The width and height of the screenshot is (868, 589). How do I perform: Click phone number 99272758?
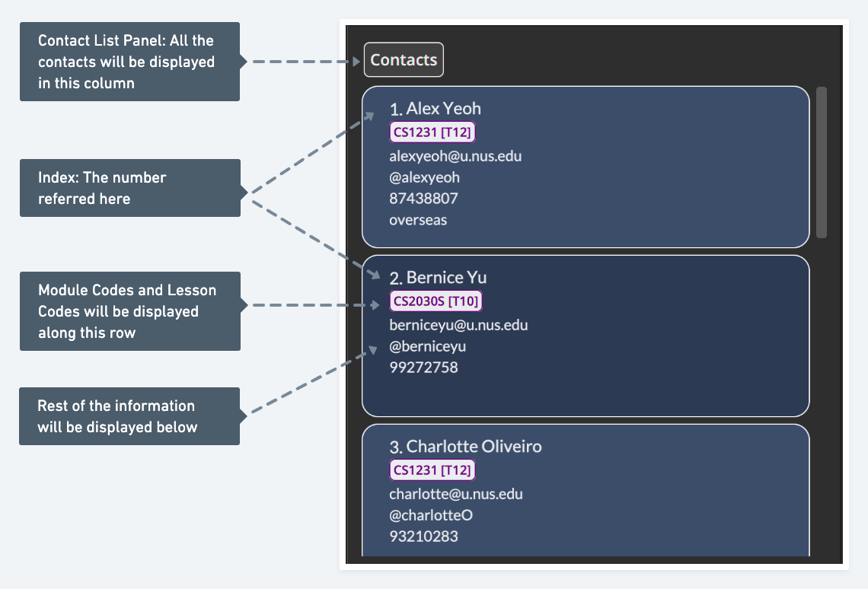(423, 368)
